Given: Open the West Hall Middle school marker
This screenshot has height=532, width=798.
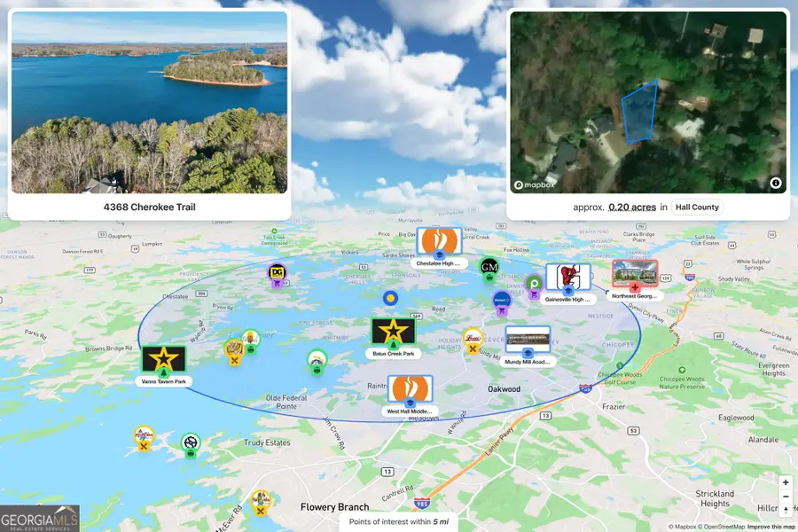Looking at the screenshot, I should click(x=410, y=389).
